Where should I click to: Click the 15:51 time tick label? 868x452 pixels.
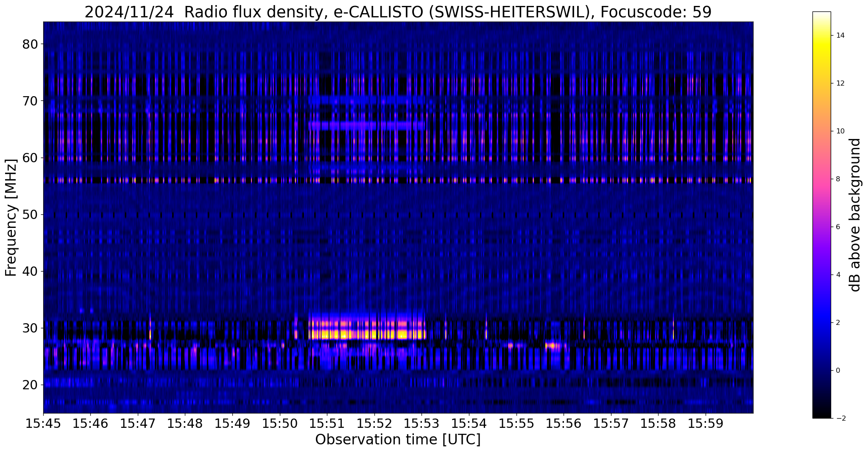pyautogui.click(x=327, y=423)
